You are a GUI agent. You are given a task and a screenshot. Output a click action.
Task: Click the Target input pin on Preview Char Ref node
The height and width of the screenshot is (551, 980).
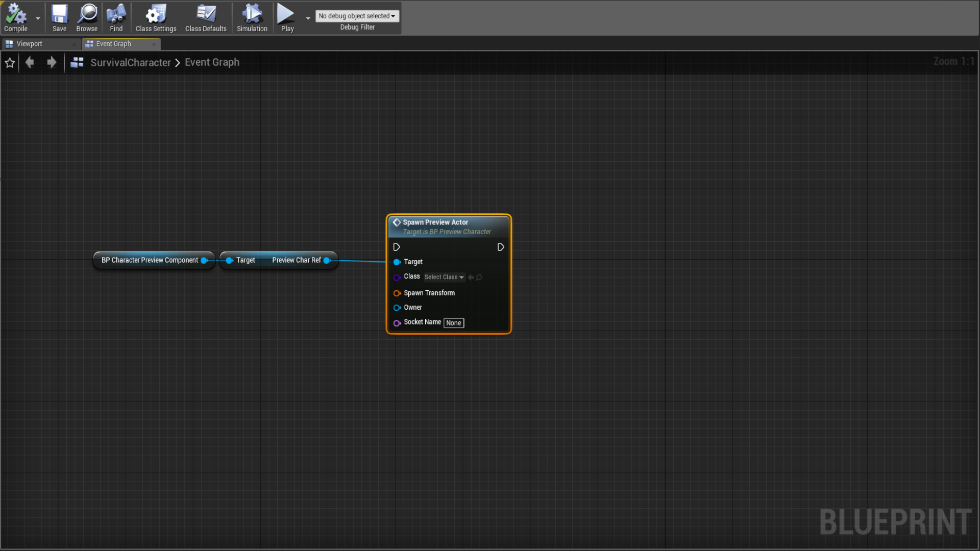(230, 260)
